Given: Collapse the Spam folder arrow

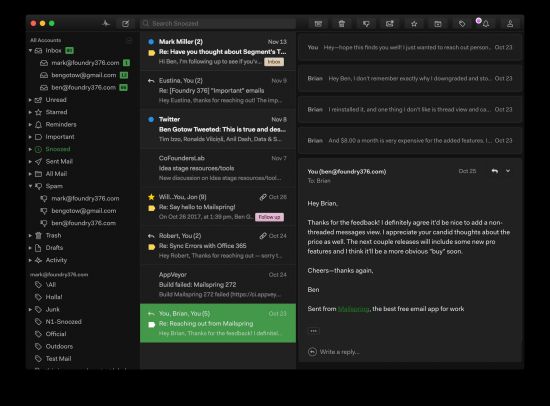Looking at the screenshot, I should point(31,186).
